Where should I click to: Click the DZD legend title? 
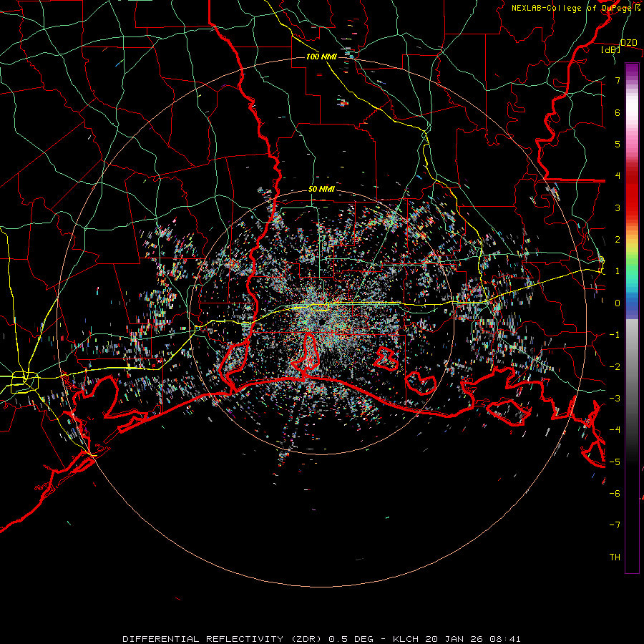(x=629, y=43)
